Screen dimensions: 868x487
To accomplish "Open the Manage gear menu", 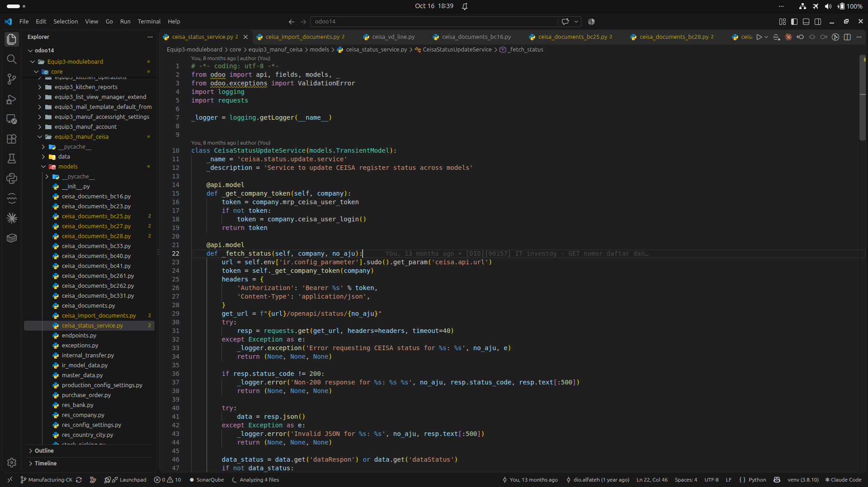I will (12, 463).
